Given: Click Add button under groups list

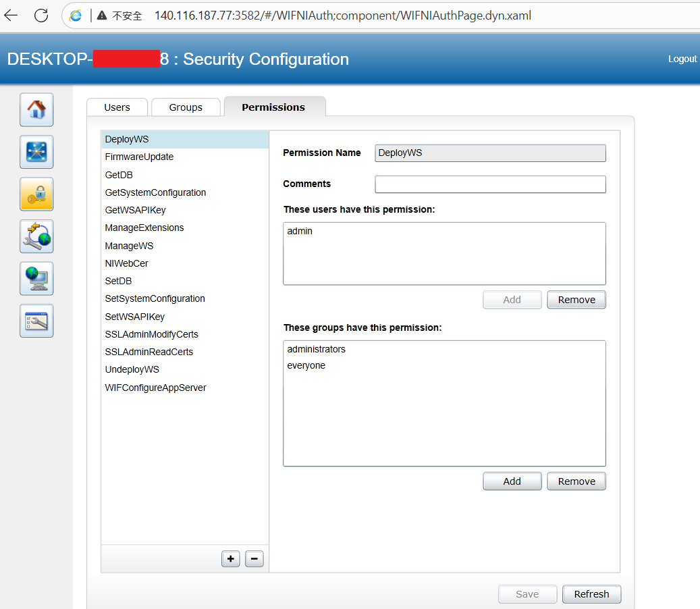Looking at the screenshot, I should pyautogui.click(x=512, y=481).
